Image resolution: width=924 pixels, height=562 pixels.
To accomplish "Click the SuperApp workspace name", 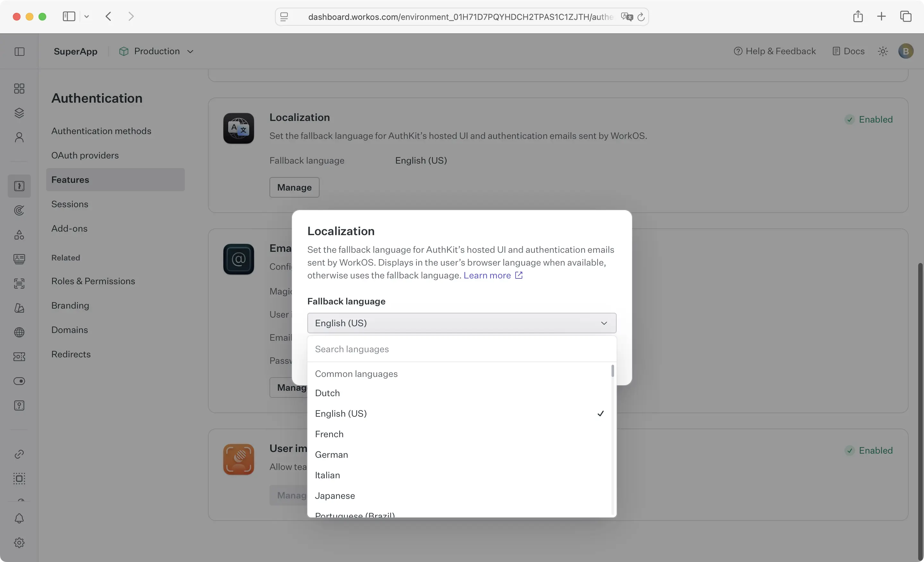I will coord(76,51).
